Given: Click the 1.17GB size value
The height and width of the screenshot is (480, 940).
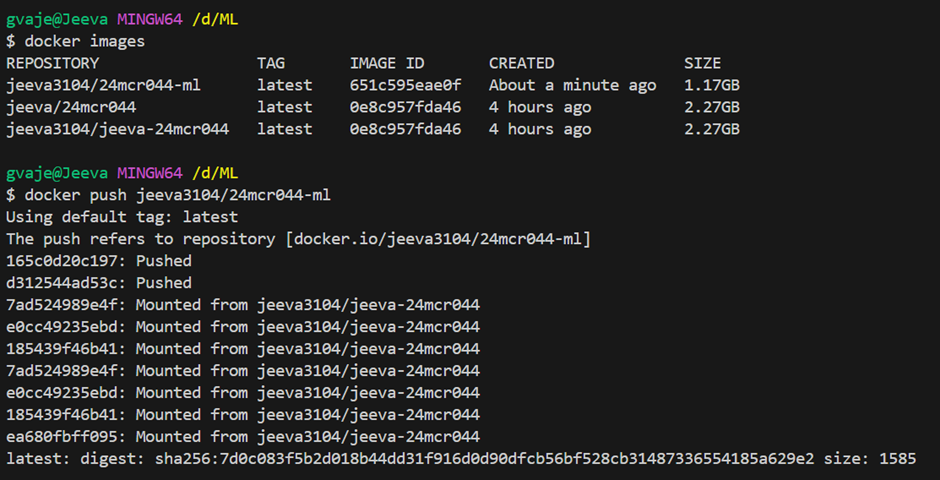Looking at the screenshot, I should [712, 85].
